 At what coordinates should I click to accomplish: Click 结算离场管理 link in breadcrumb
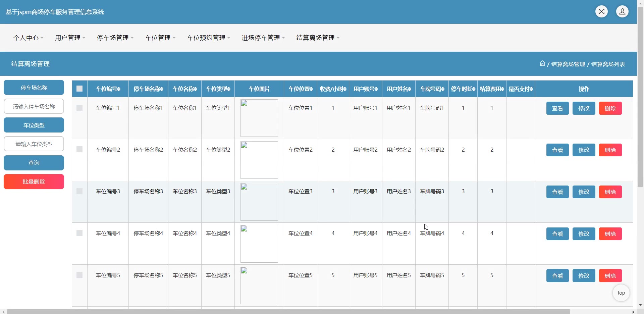tap(568, 64)
